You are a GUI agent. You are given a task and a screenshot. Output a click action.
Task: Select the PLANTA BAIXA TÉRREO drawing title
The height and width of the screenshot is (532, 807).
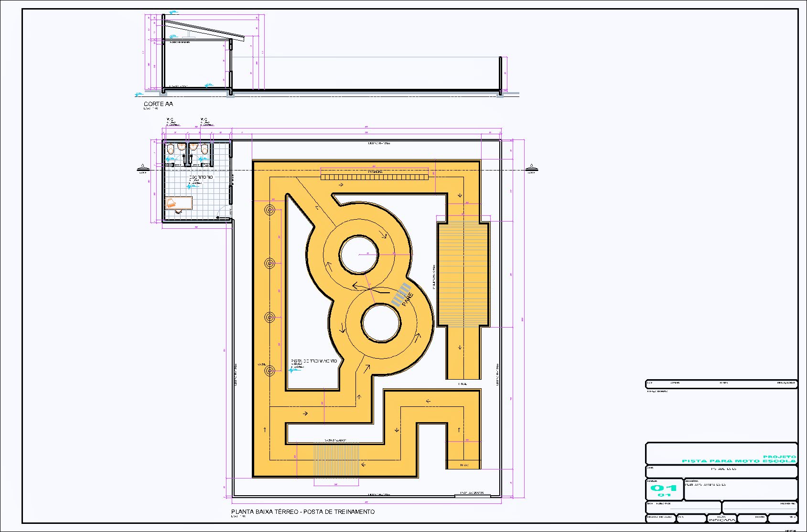click(x=302, y=511)
